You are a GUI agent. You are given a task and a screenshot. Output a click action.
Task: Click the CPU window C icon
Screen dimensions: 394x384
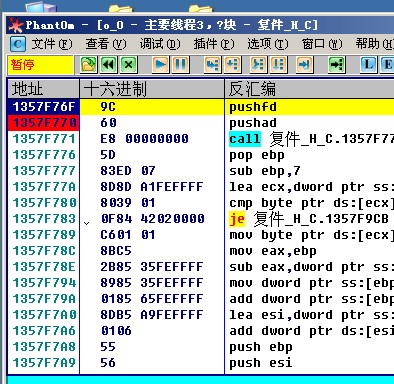click(18, 44)
